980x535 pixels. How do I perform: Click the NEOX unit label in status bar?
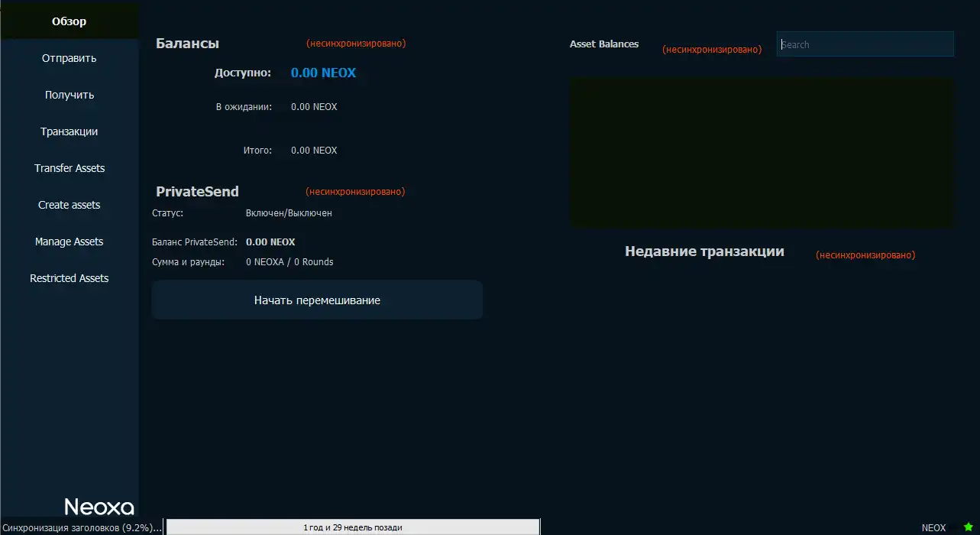point(933,527)
